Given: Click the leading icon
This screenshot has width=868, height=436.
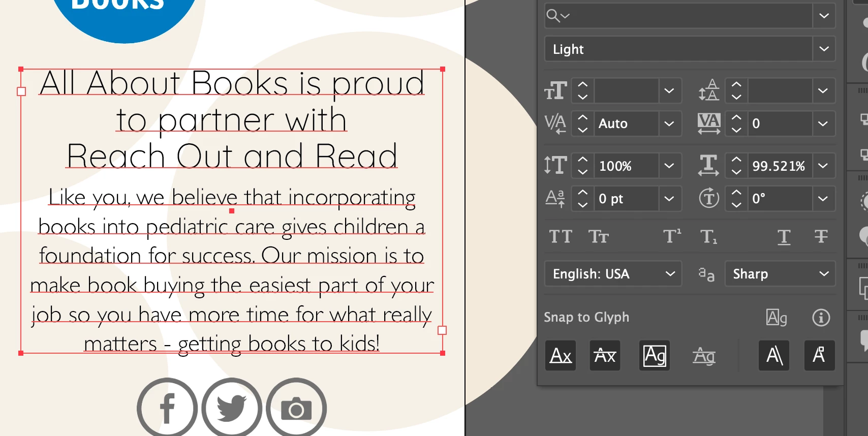Looking at the screenshot, I should (x=709, y=90).
